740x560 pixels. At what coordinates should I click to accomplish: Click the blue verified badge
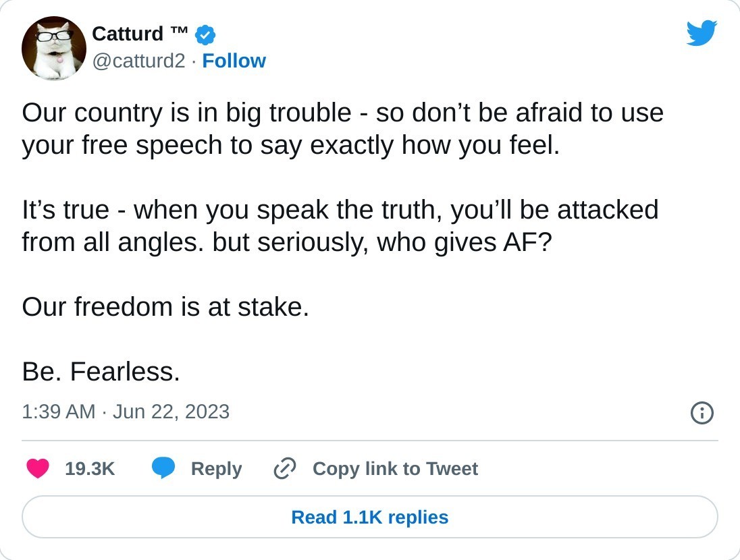click(205, 34)
